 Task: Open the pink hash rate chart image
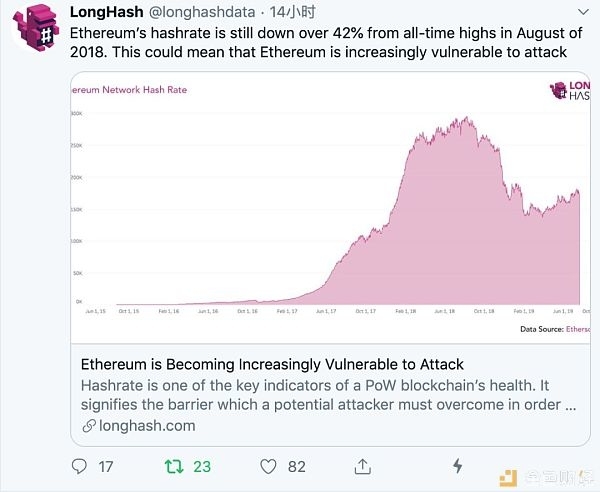331,207
